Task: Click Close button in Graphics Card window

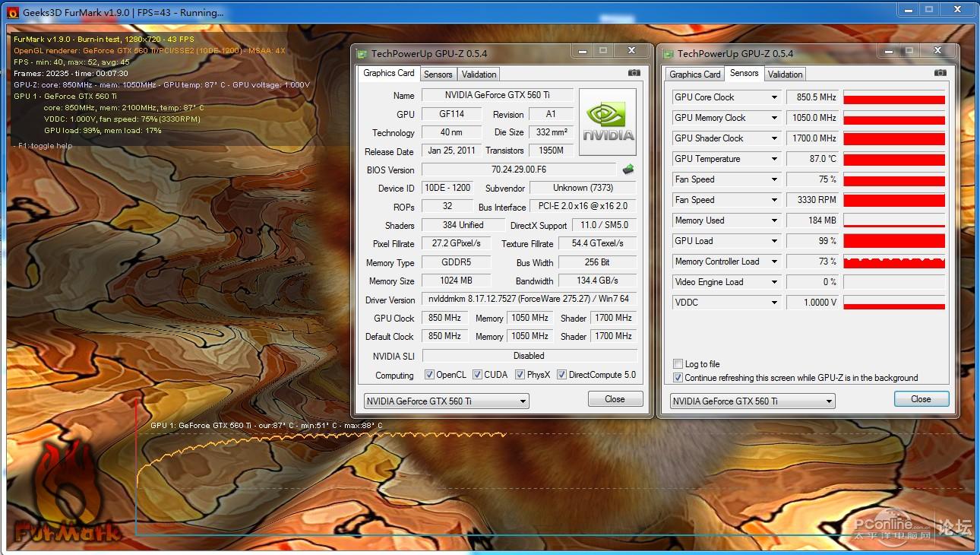Action: point(615,399)
